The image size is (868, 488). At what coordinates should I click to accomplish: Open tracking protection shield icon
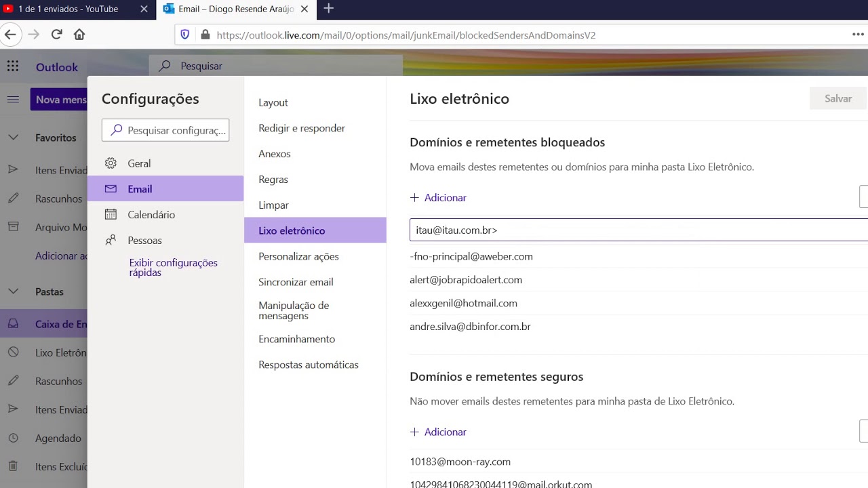pos(185,35)
